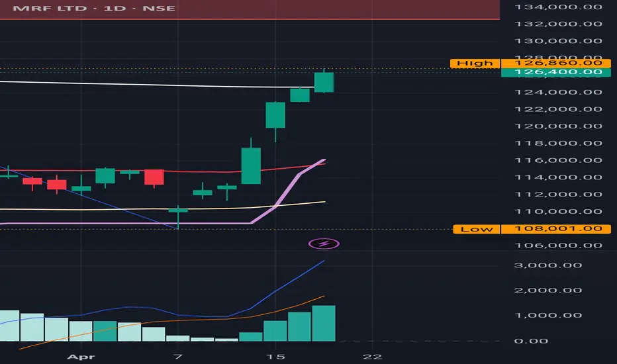Click the 132,000.00 price axis label
The width and height of the screenshot is (617, 364).
(x=558, y=24)
